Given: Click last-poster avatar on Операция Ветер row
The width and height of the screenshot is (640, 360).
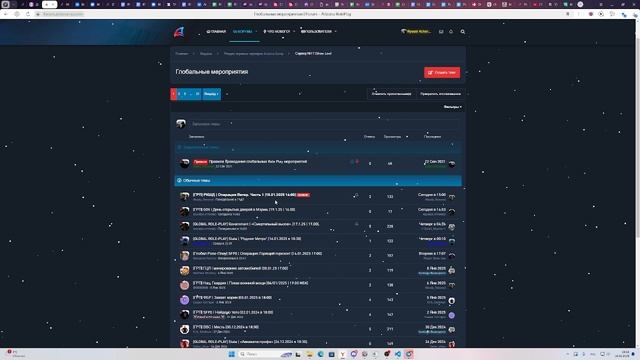Looking at the screenshot, I should click(x=452, y=197).
